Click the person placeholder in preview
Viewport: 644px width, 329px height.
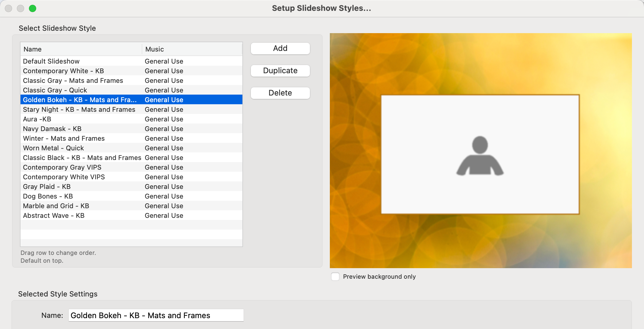[x=480, y=156]
